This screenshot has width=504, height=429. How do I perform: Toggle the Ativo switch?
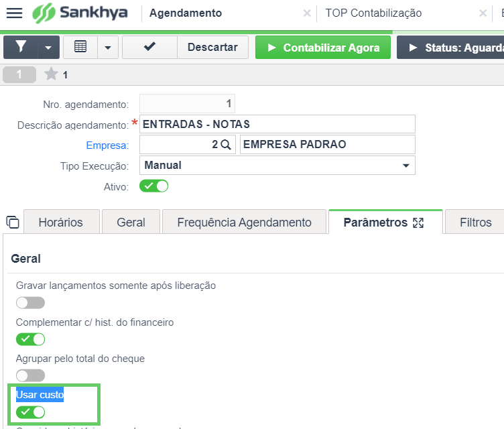pyautogui.click(x=153, y=186)
